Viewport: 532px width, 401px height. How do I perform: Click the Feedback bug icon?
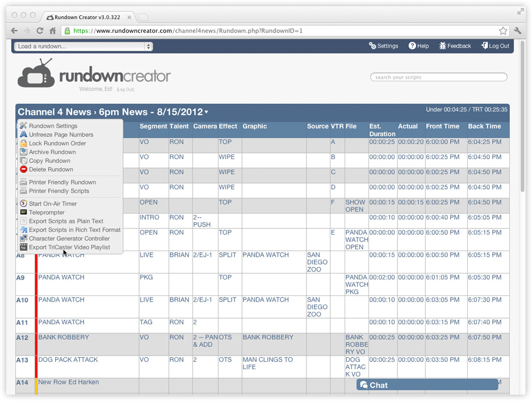click(x=442, y=46)
